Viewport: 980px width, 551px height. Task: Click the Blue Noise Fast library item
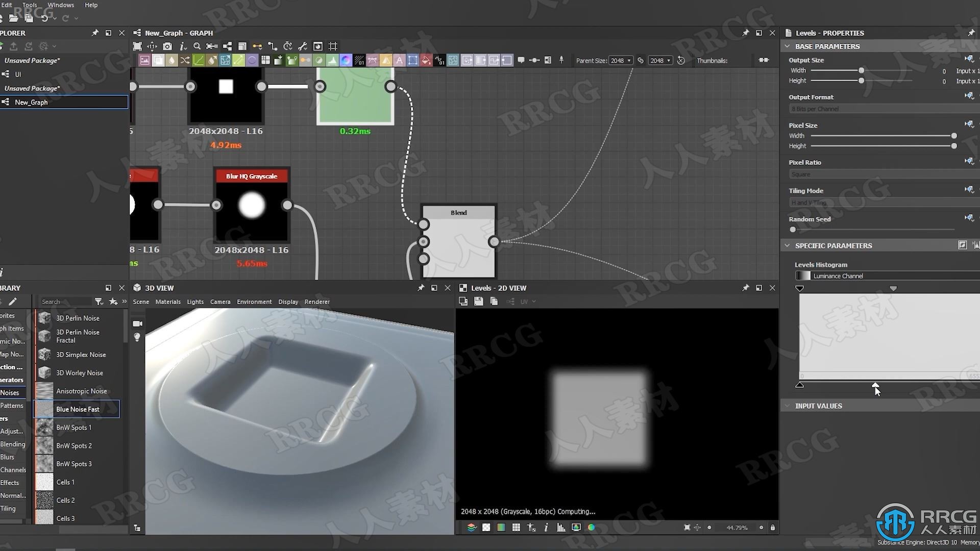pyautogui.click(x=78, y=408)
